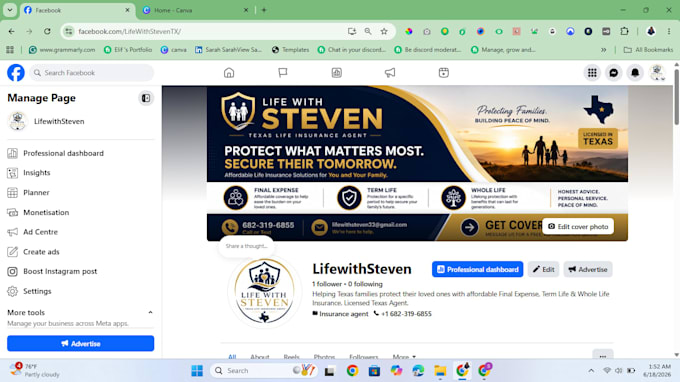Open the LifewithSteven profile picture

[x=264, y=291]
